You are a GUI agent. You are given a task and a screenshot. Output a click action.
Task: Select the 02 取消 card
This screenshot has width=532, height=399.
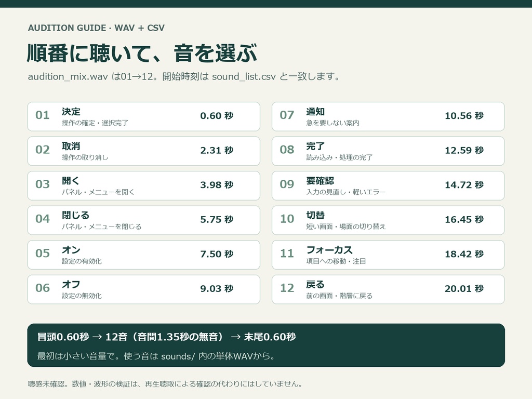143,151
